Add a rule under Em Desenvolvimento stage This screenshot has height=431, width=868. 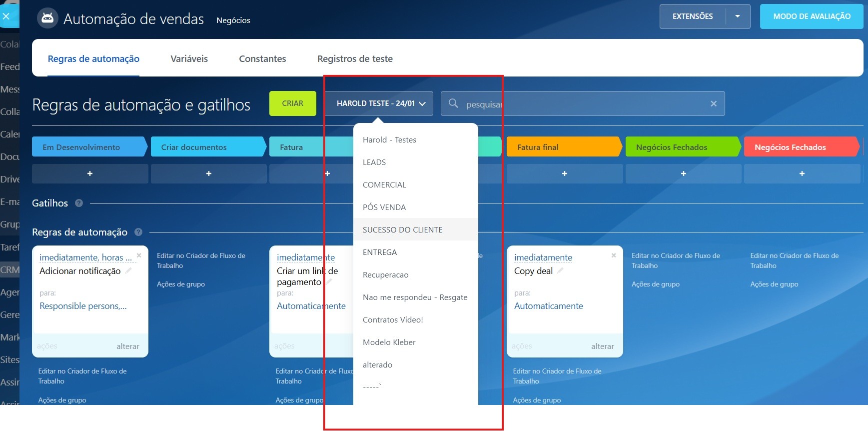[x=90, y=173]
